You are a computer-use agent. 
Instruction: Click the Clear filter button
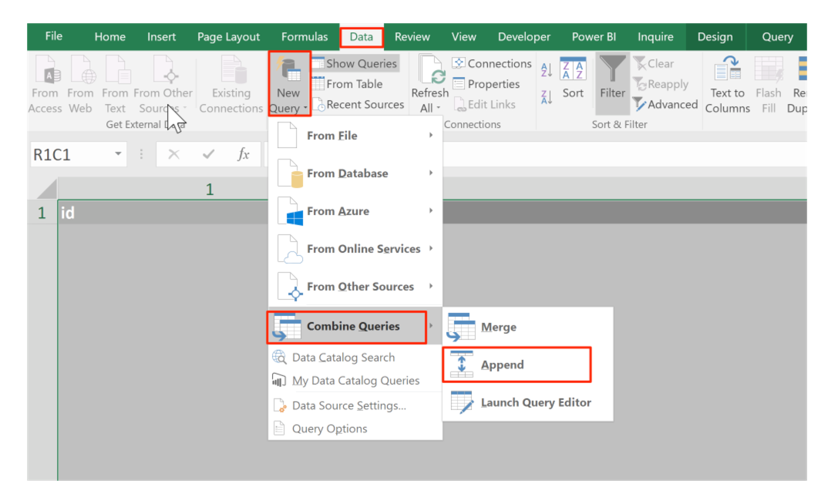(654, 63)
